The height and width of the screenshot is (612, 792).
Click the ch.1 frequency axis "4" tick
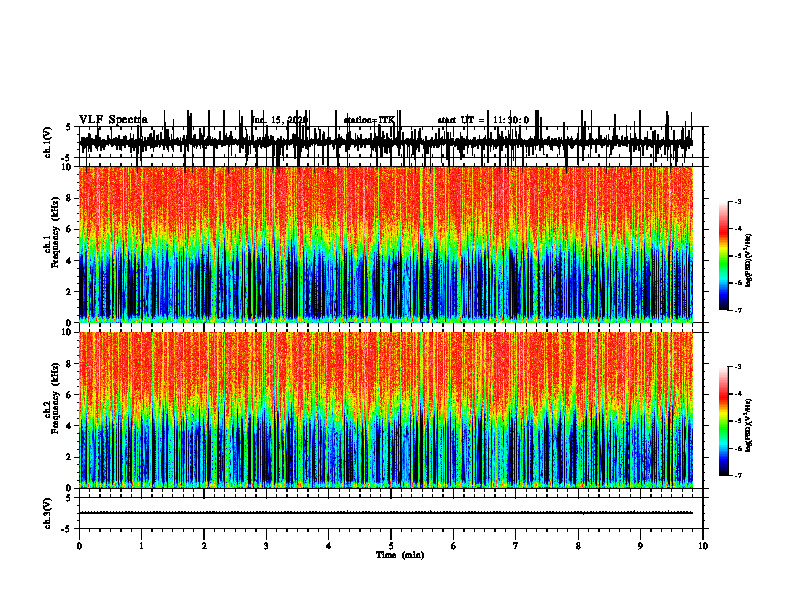[70, 261]
